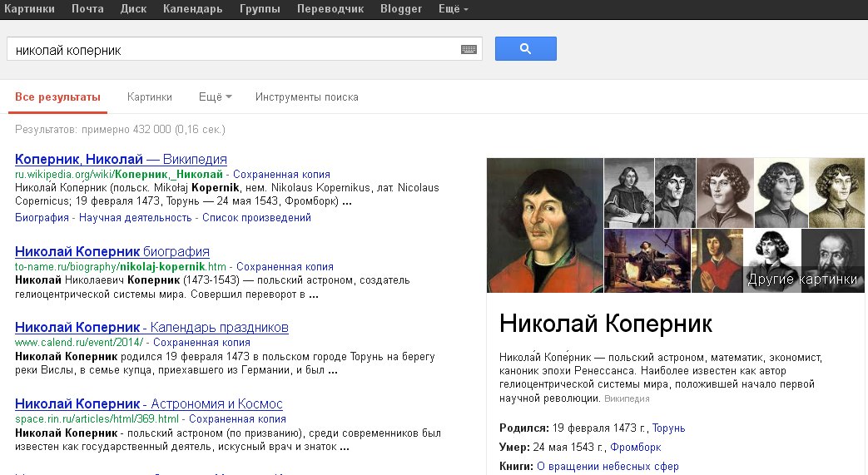Click Другие картинки overlay on thumbnails
This screenshot has width=868, height=475.
802,280
